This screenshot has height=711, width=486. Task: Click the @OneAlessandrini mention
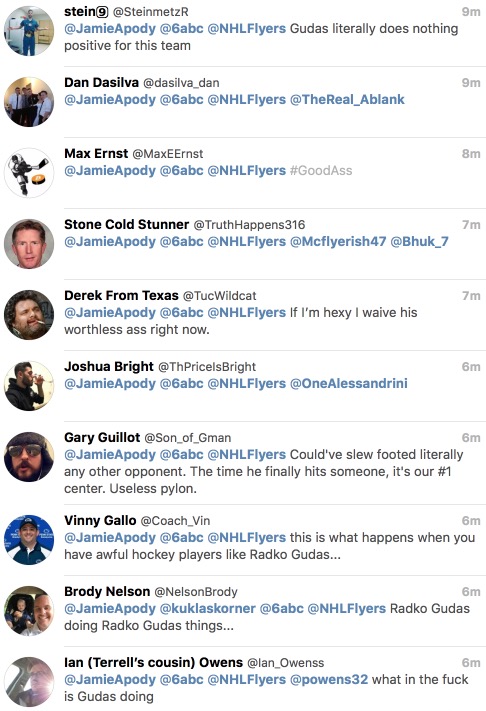click(349, 384)
